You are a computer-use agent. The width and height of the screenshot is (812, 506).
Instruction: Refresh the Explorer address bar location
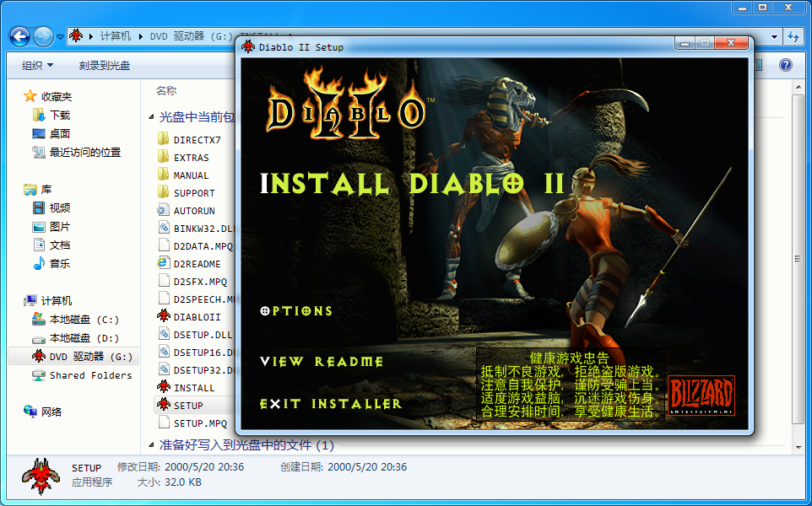pyautogui.click(x=793, y=36)
